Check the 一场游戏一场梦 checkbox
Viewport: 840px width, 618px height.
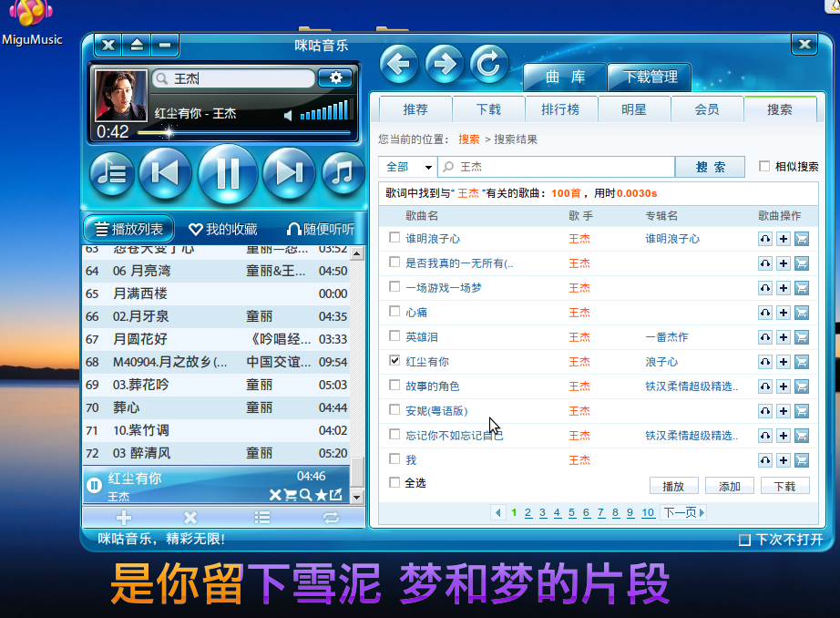click(x=394, y=287)
